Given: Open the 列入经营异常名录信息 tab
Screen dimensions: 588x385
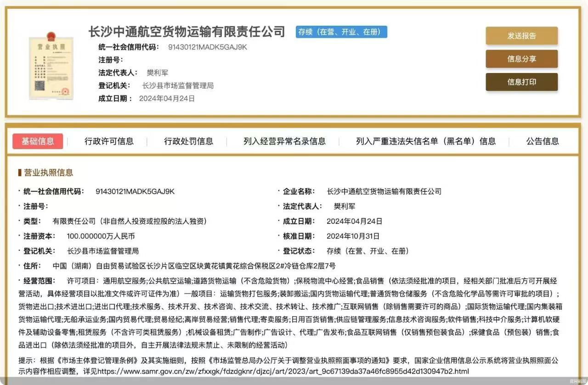Looking at the screenshot, I should coord(284,141).
